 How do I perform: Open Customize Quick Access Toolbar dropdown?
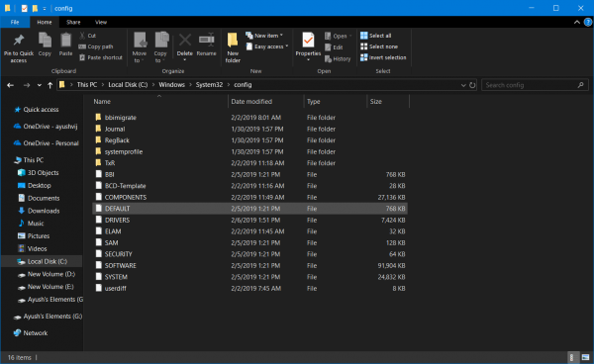pyautogui.click(x=45, y=8)
